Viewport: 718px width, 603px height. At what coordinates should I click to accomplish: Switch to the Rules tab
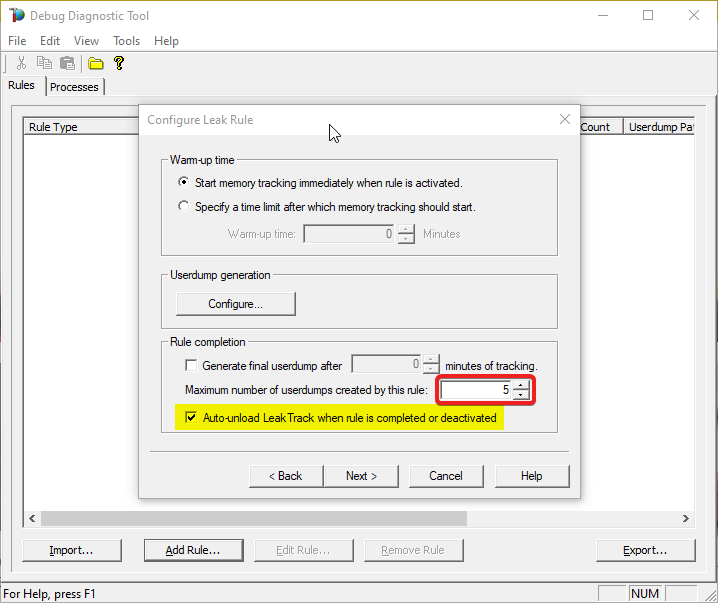(22, 85)
